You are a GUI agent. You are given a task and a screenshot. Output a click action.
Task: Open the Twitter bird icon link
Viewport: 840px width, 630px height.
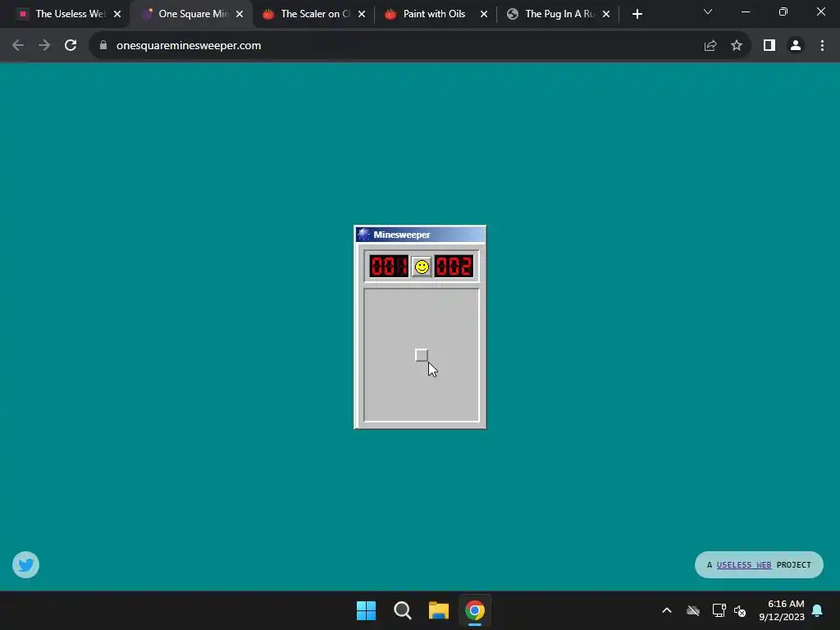25,564
